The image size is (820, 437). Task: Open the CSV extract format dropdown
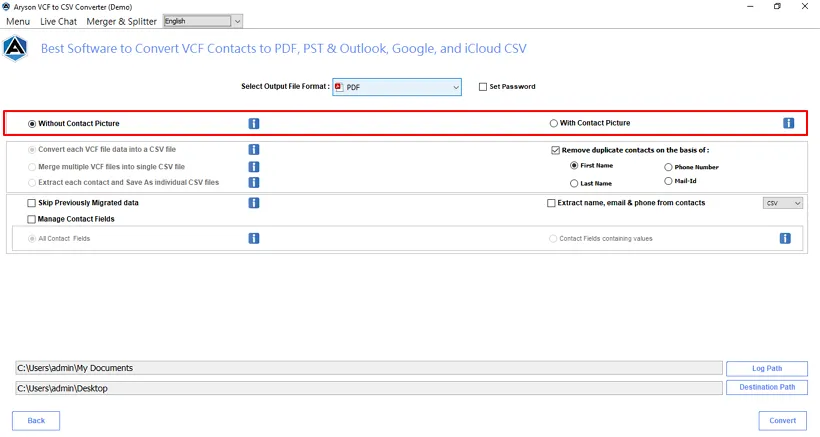[x=782, y=203]
